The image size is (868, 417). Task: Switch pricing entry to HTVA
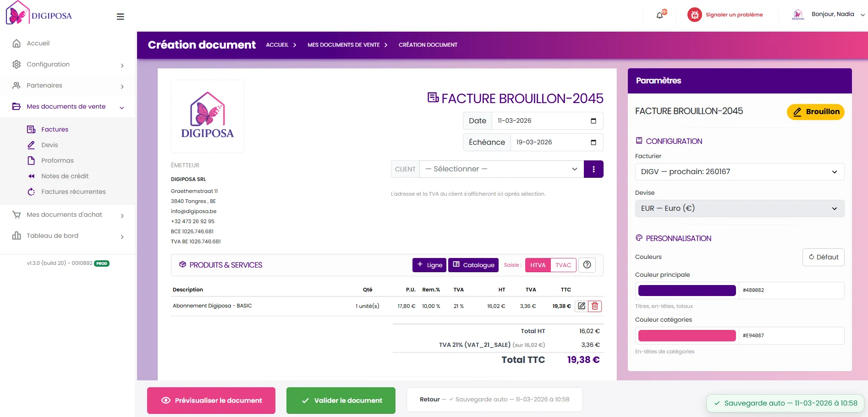tap(538, 265)
